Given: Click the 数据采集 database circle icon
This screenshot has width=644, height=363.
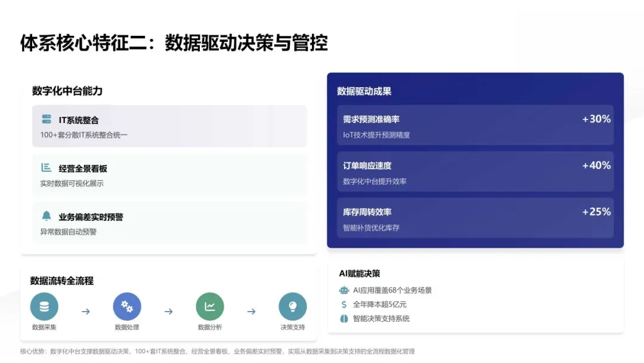Looking at the screenshot, I should 44,306.
